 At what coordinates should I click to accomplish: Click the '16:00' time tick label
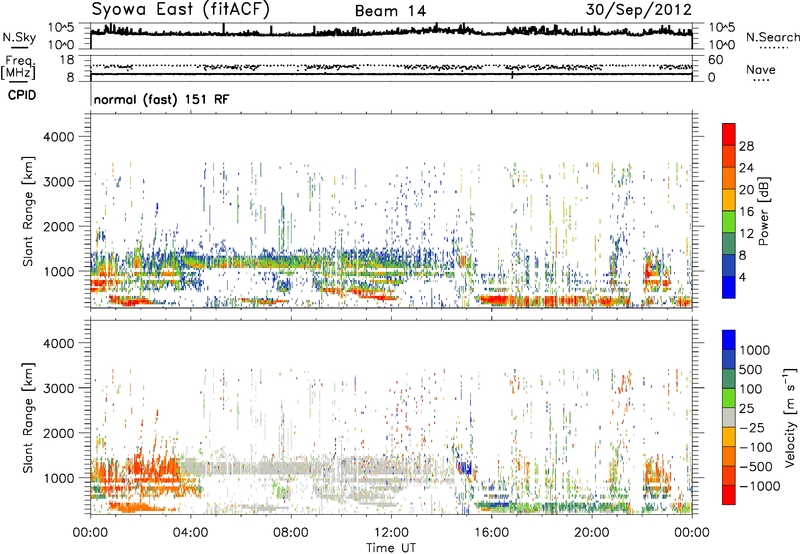(x=491, y=533)
